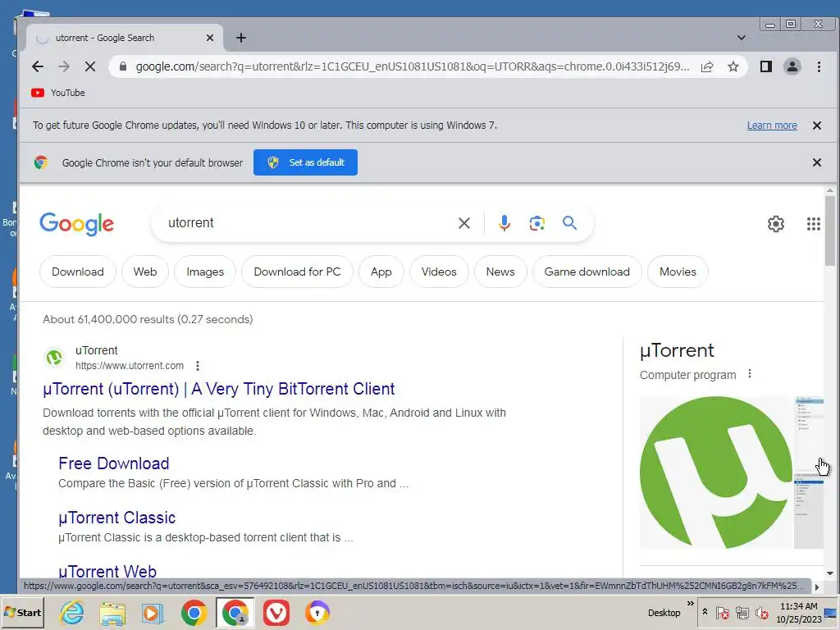Switch to Images results
The height and width of the screenshot is (630, 840).
[x=205, y=272]
